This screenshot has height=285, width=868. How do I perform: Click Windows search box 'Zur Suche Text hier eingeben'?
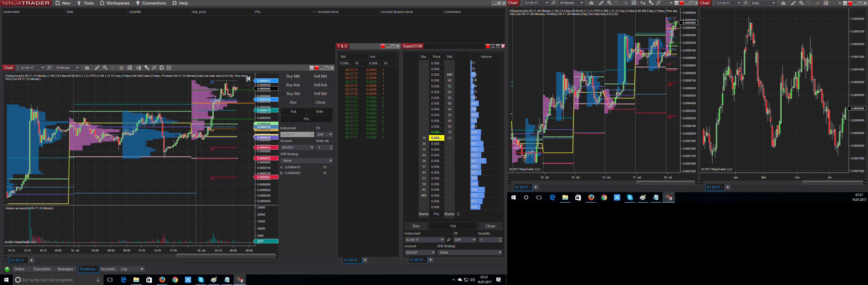(58, 280)
